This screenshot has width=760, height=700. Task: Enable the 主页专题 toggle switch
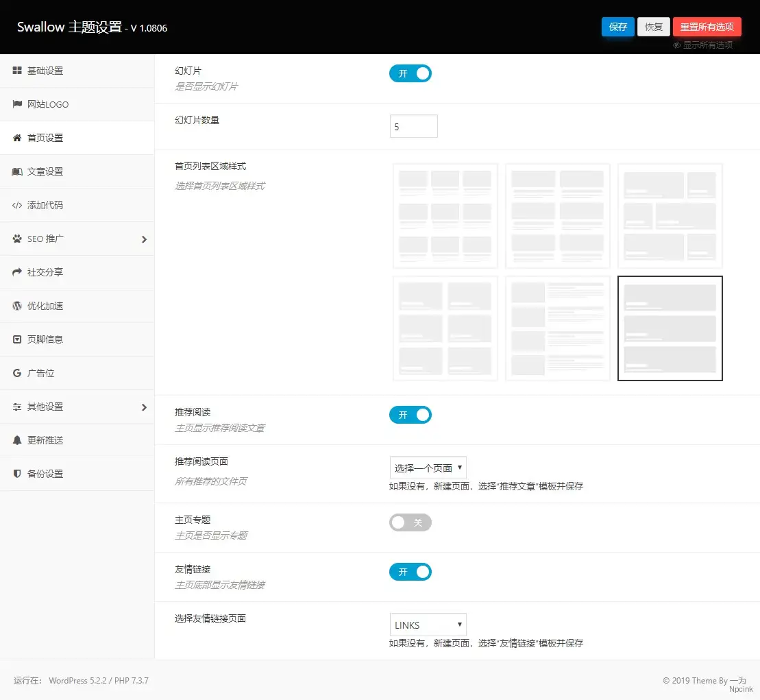pyautogui.click(x=410, y=523)
